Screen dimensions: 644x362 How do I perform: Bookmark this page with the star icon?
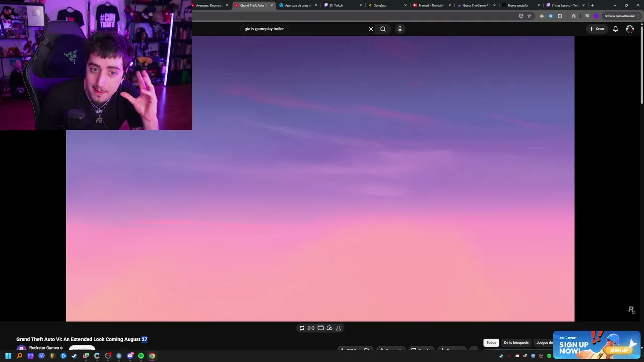529,16
